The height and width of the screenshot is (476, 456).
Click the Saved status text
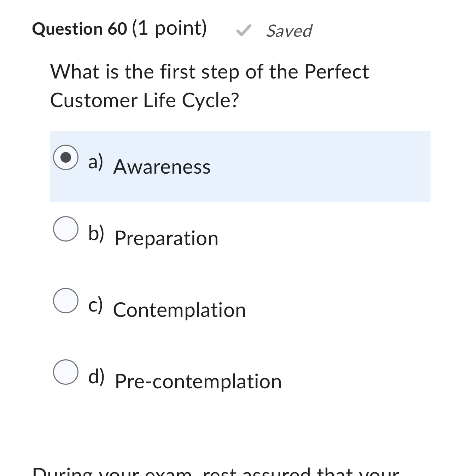[x=289, y=31]
